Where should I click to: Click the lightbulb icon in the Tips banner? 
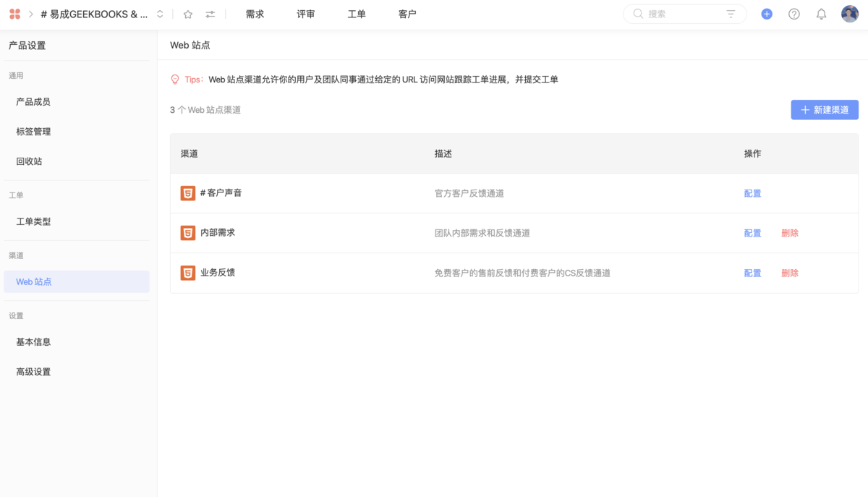(x=174, y=79)
